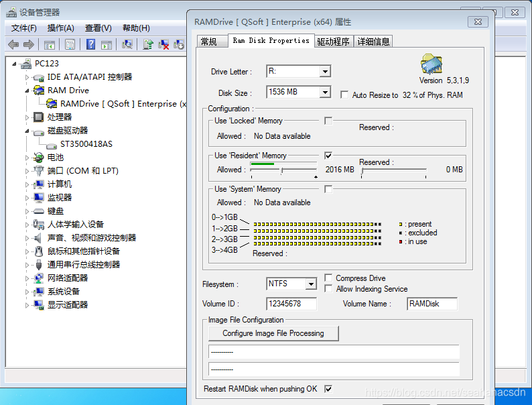Collapse the RAM Drive tree node
Screen dimensions: 532x405
(x=27, y=91)
